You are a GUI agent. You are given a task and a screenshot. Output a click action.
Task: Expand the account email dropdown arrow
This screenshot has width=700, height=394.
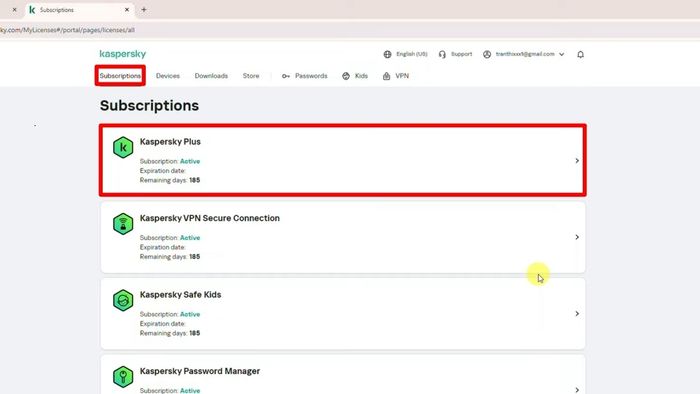562,54
